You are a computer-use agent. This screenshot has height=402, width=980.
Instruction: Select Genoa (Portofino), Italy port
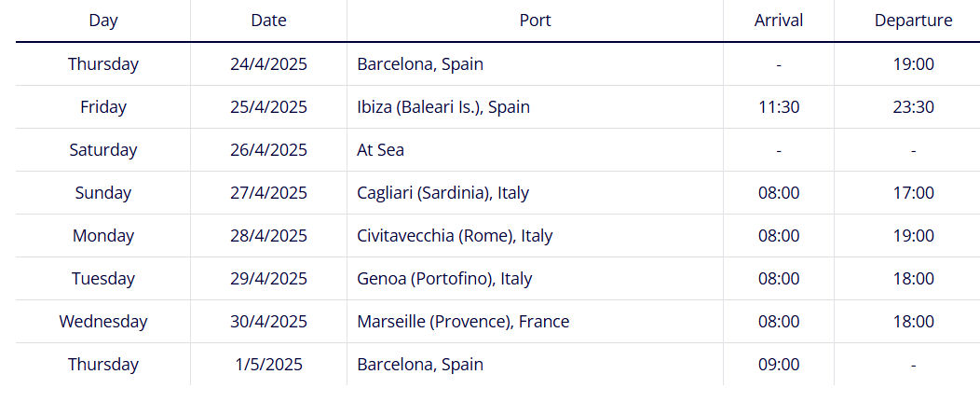tap(444, 279)
